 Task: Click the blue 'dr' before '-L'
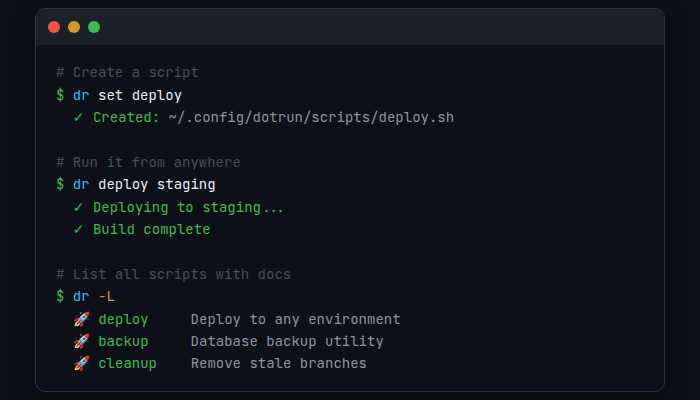pos(81,296)
